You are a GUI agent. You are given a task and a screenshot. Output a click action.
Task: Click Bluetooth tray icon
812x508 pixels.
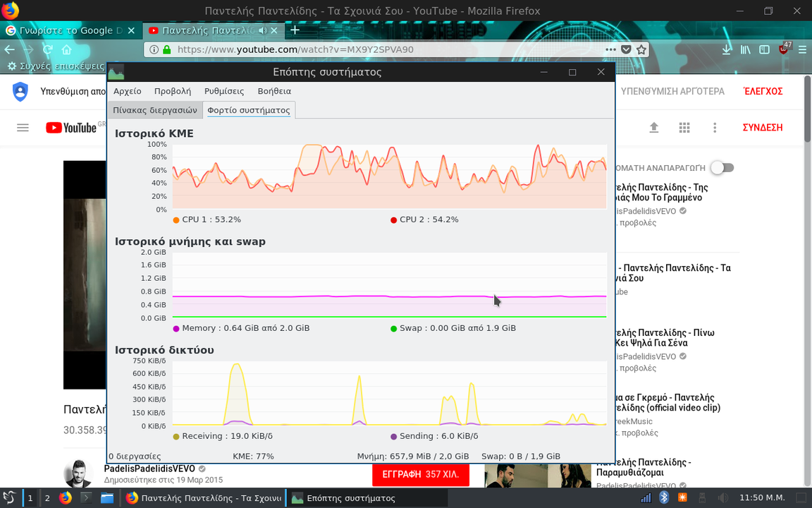coord(664,498)
